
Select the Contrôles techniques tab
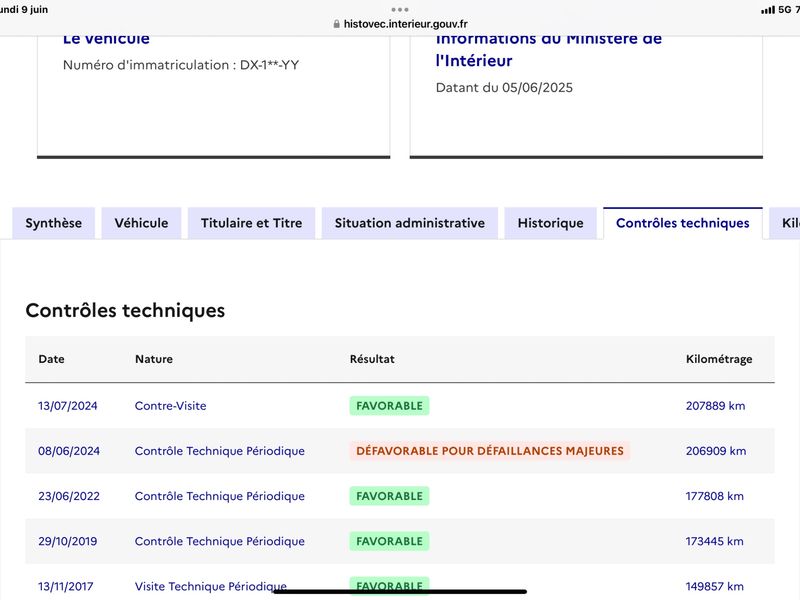683,223
